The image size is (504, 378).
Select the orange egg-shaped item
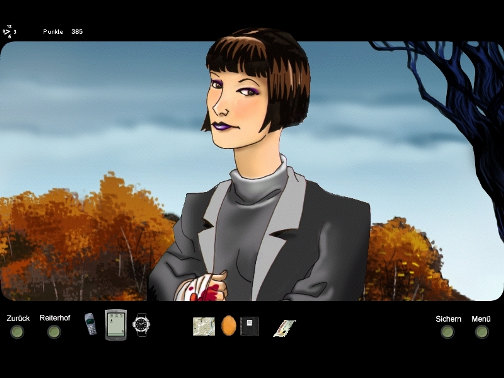(229, 326)
